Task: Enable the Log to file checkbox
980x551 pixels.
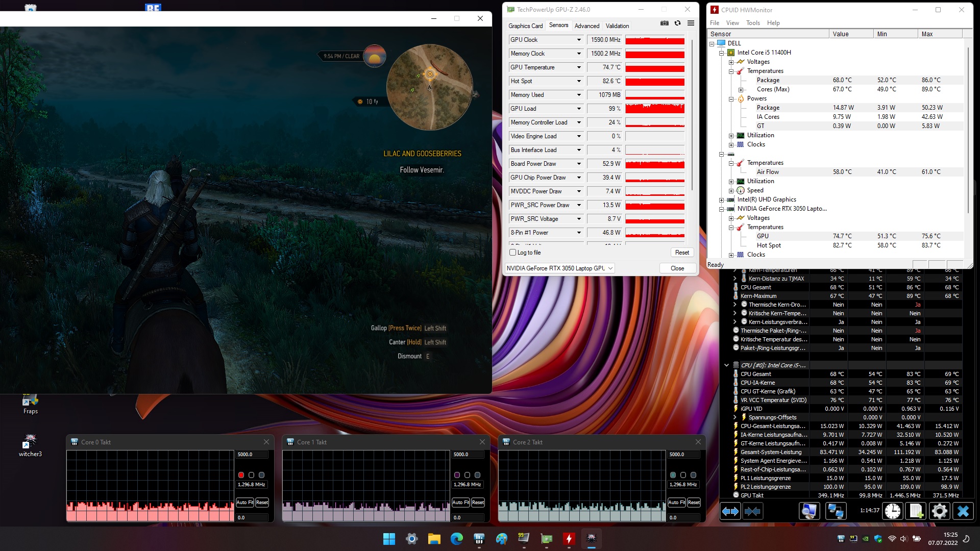Action: 513,253
